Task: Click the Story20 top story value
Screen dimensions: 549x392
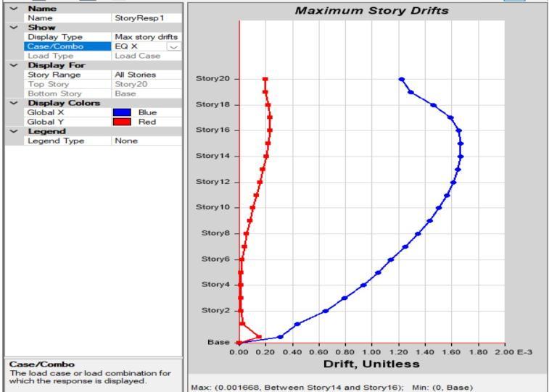Action: point(131,84)
